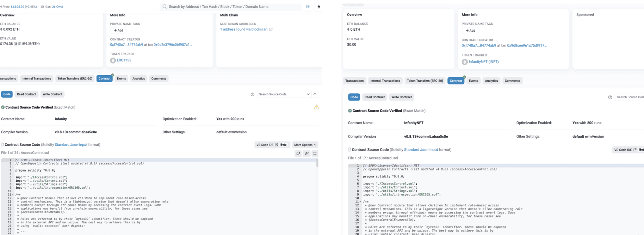Open the InfanityNFT (INFT) token link

tap(484, 62)
